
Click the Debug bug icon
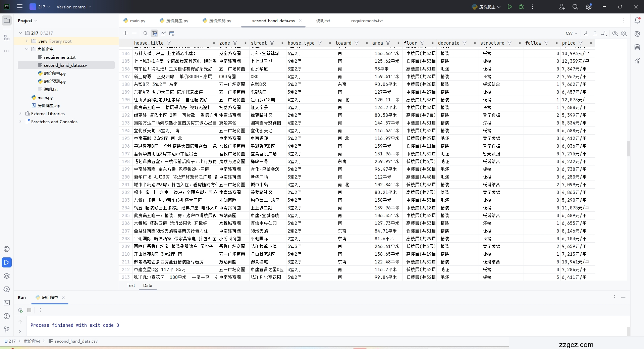pyautogui.click(x=521, y=7)
